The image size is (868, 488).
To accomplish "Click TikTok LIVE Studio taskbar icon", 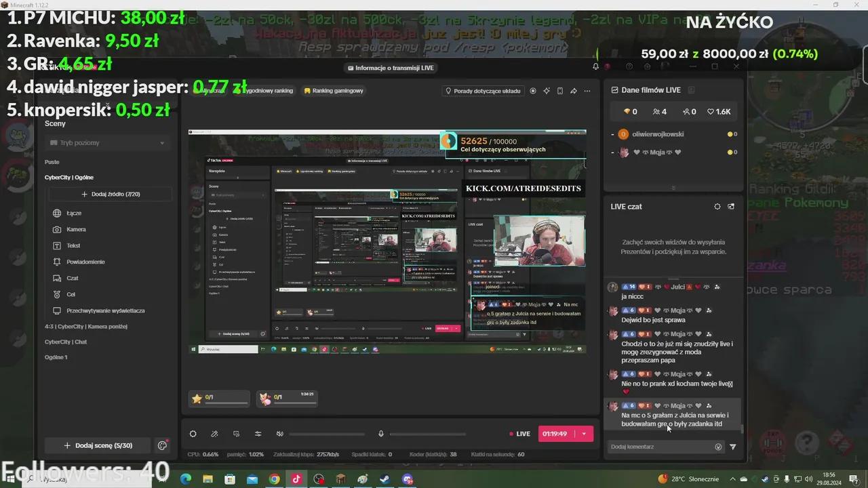I will pos(296,479).
